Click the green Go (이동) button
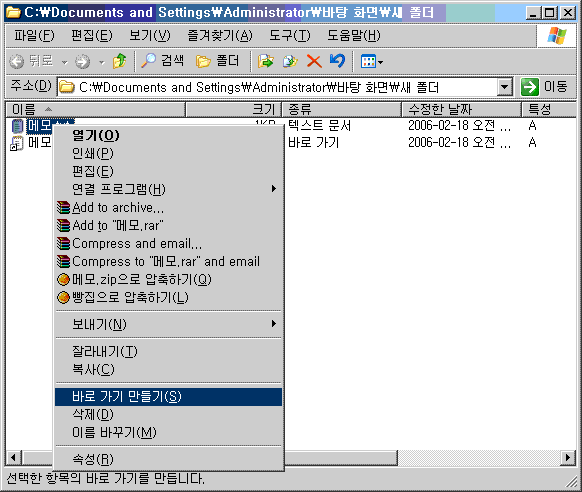Viewport: 582px width, 492px height. point(544,87)
